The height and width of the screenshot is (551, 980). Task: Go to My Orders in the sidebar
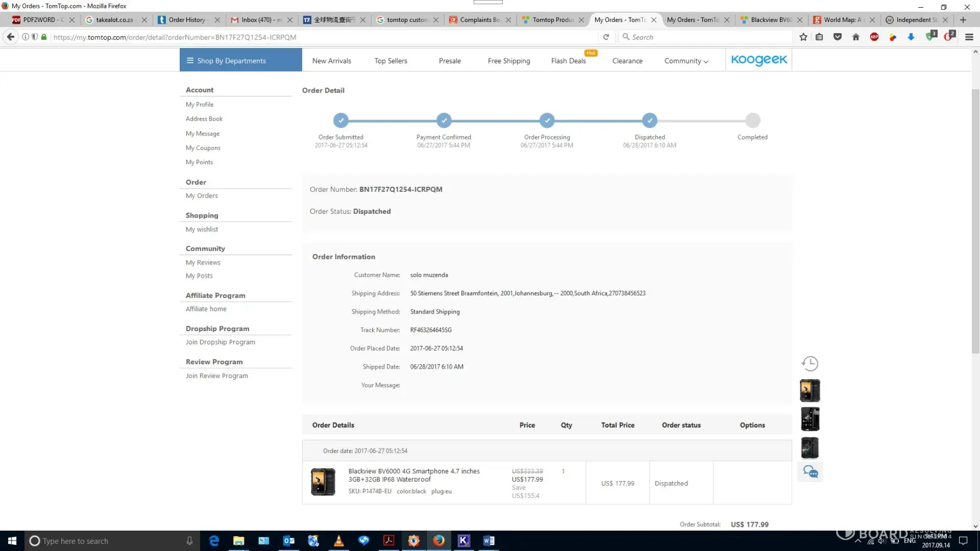click(202, 196)
